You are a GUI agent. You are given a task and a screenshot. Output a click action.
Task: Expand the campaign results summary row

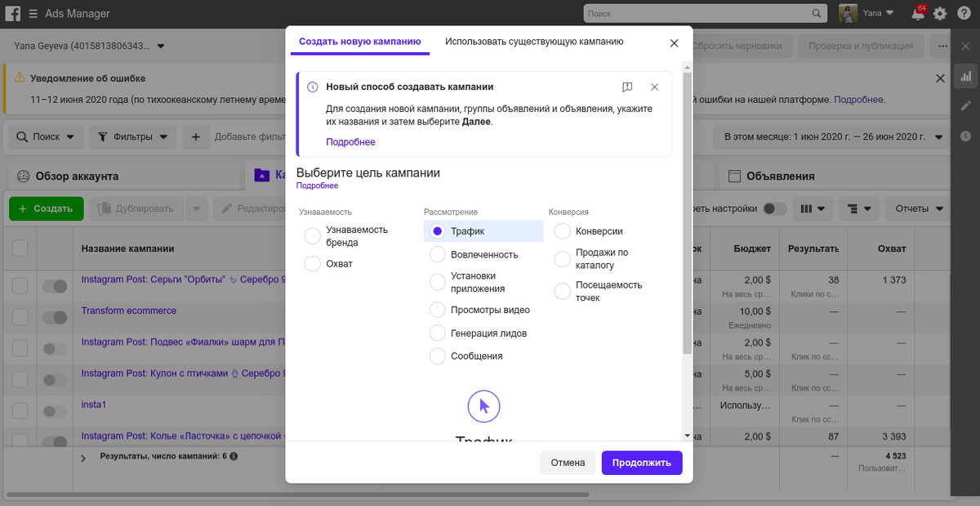82,459
